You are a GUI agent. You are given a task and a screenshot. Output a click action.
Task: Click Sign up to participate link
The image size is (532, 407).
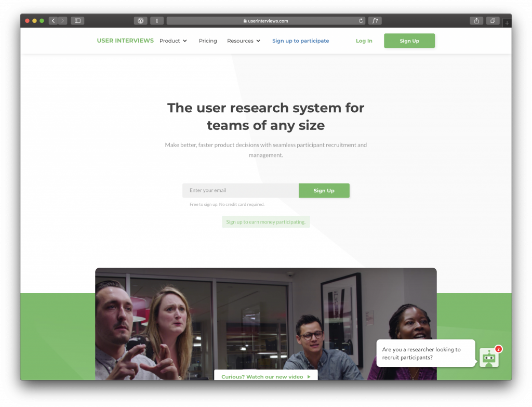click(301, 41)
